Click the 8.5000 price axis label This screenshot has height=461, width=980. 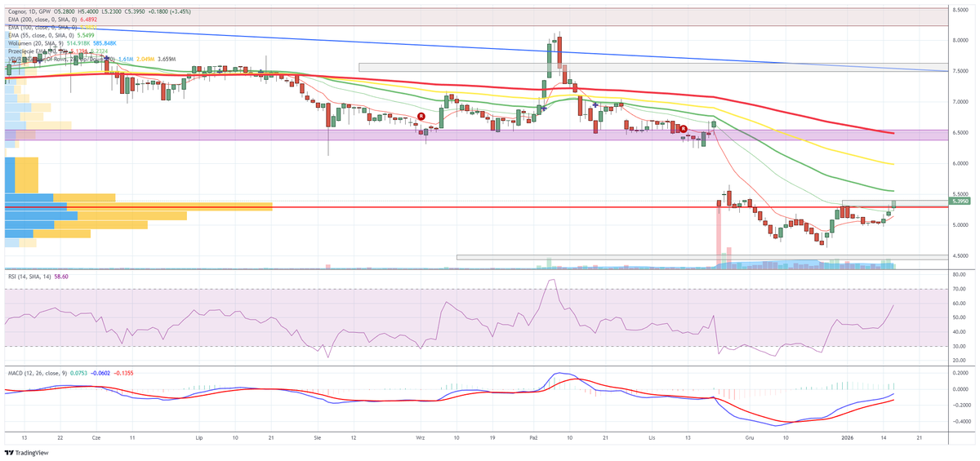[x=960, y=10]
